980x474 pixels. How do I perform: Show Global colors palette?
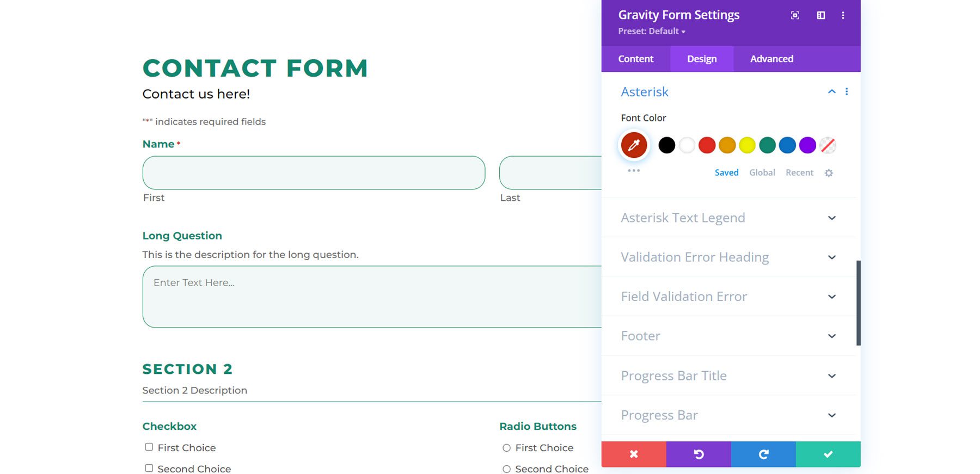[762, 173]
